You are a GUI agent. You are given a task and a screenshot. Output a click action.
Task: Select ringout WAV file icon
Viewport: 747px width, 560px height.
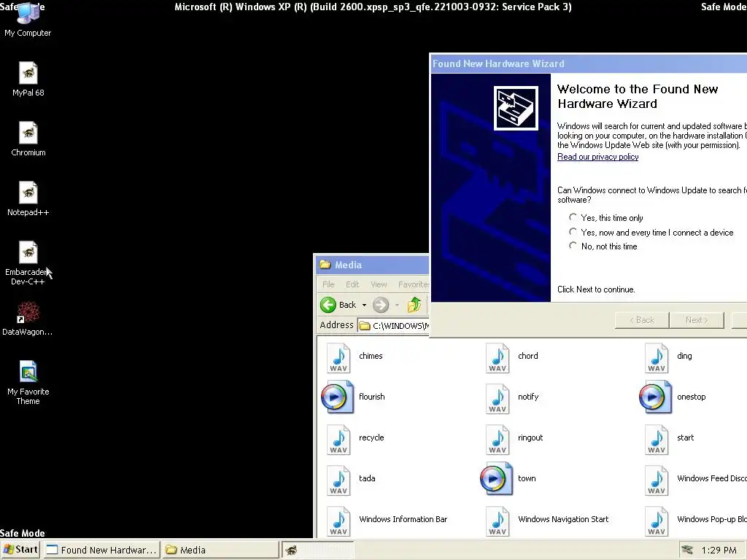click(498, 440)
